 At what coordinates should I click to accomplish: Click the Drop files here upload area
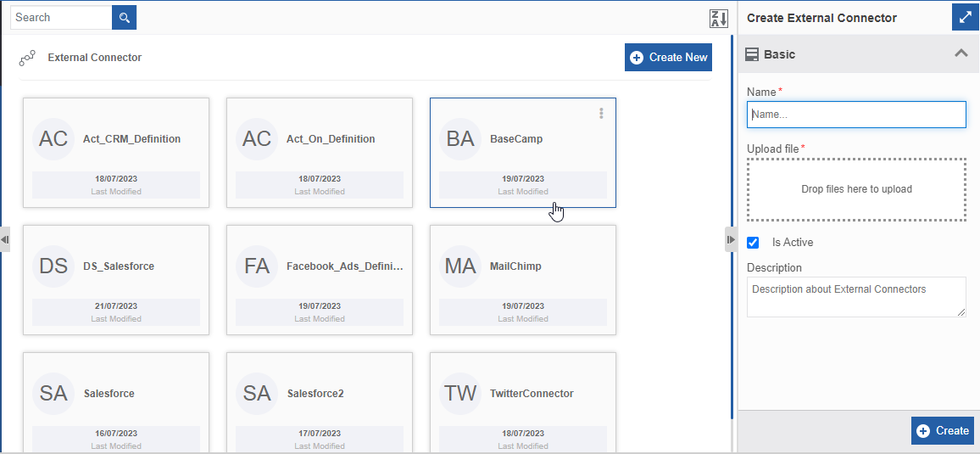tap(856, 189)
